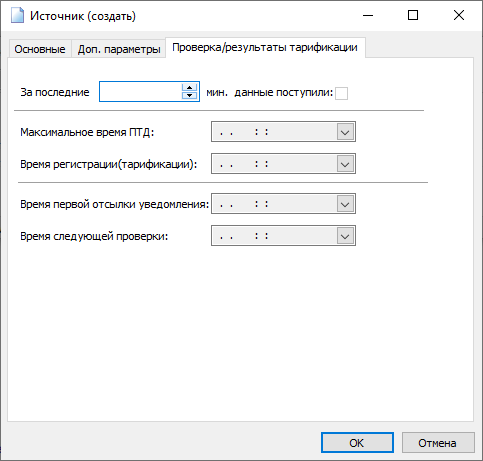Open the 'Максимальное время ПТД' date dropdown arrow
Image resolution: width=483 pixels, height=461 pixels.
point(345,132)
